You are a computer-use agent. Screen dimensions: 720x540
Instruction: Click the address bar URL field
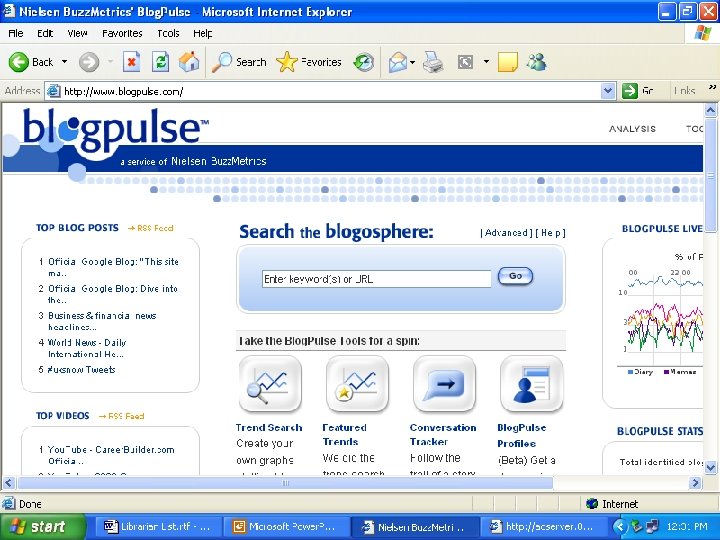pyautogui.click(x=331, y=91)
